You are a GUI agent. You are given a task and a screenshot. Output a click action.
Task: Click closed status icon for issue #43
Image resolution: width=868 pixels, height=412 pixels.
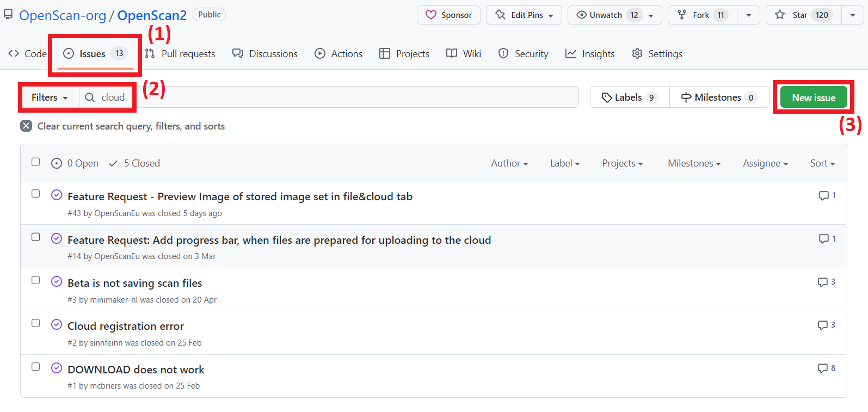(57, 195)
